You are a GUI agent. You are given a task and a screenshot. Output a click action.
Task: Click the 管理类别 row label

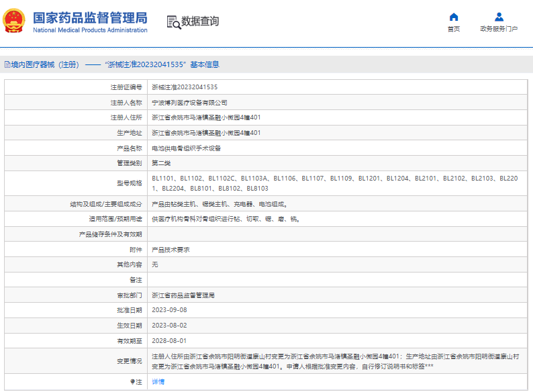click(x=130, y=163)
